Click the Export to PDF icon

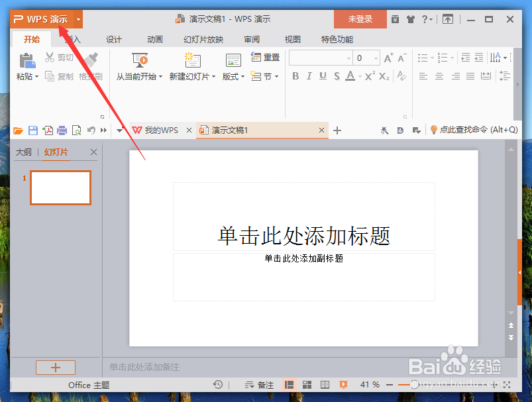(48, 130)
